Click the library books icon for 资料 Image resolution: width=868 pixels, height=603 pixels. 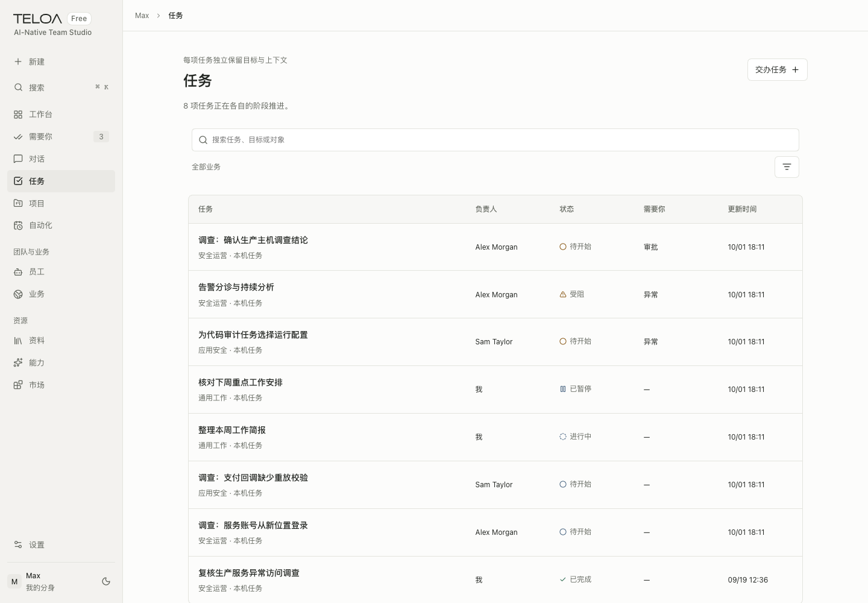[x=18, y=341]
